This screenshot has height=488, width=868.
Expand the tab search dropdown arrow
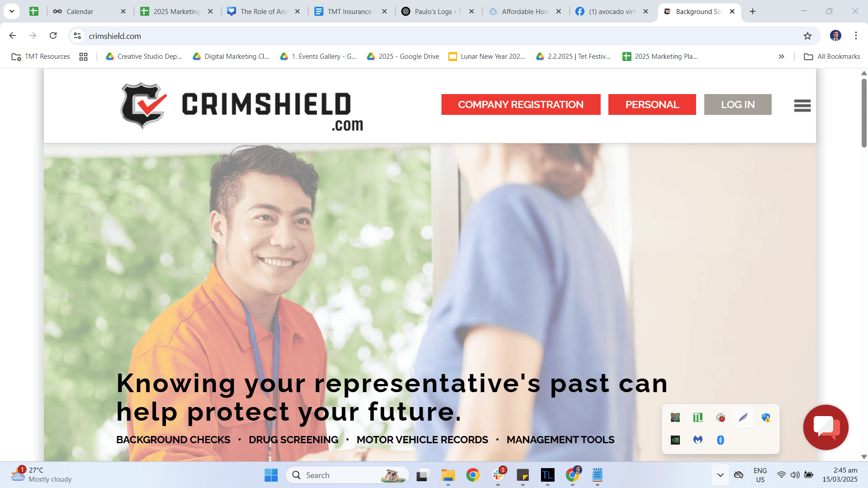[x=11, y=11]
